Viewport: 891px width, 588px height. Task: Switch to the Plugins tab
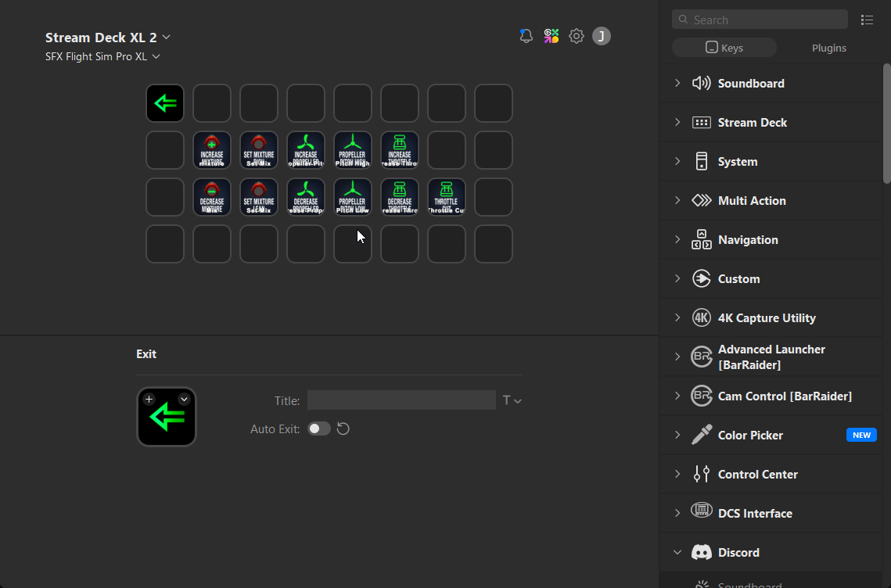click(828, 48)
